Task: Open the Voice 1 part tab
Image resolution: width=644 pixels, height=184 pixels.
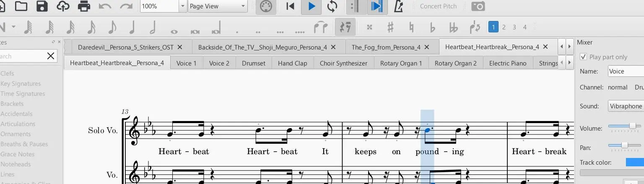Action: 187,63
